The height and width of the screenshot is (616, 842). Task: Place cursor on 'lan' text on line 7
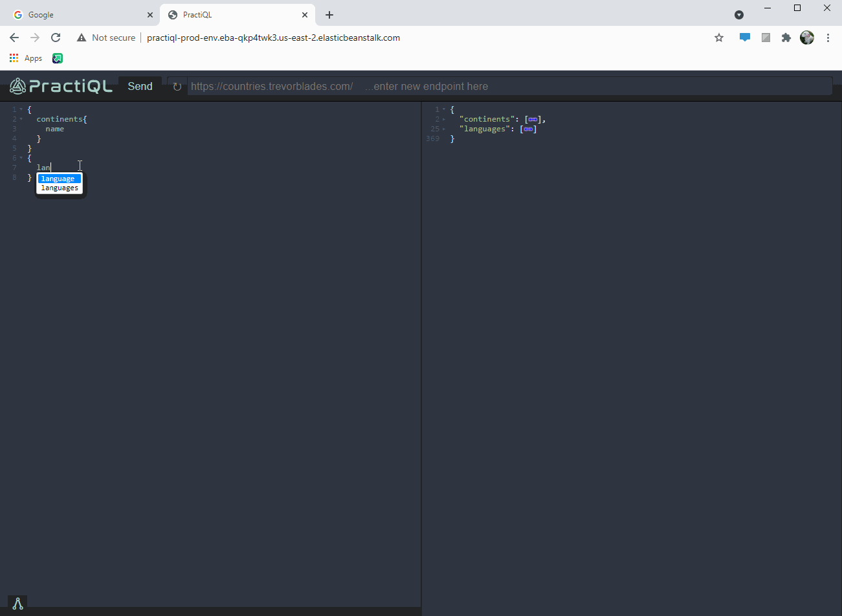(43, 168)
